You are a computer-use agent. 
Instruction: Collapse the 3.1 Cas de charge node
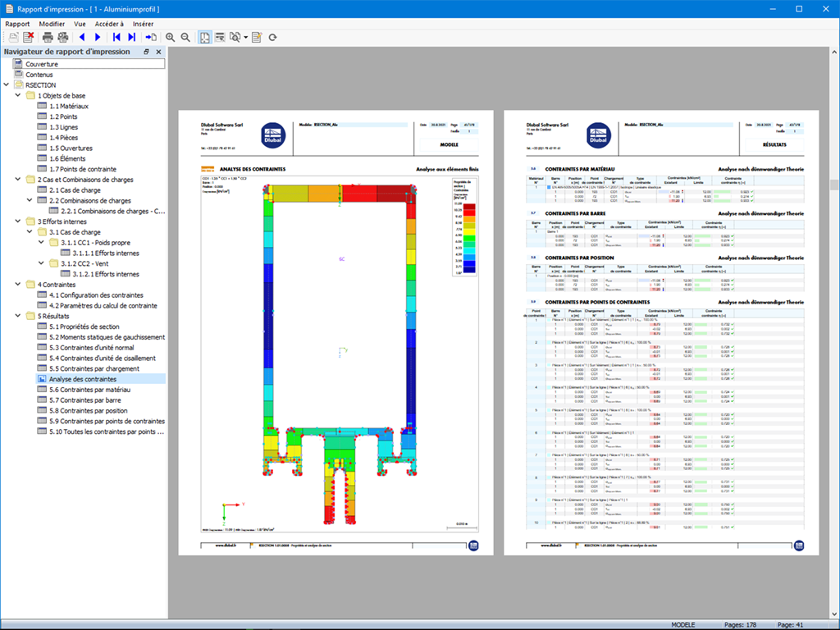coord(30,232)
